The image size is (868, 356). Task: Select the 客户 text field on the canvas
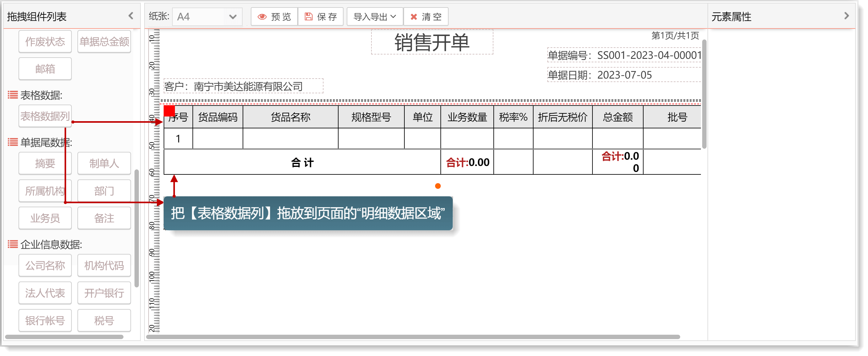(243, 86)
